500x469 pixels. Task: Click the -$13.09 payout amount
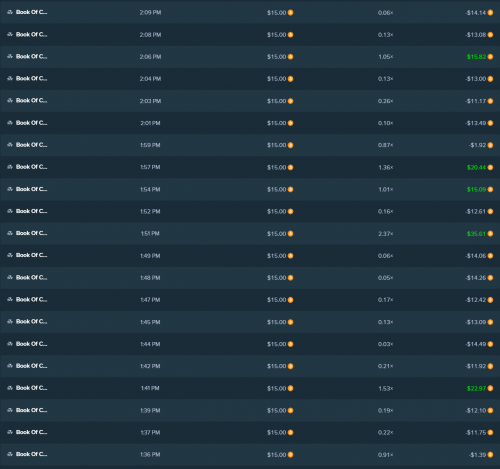click(476, 322)
